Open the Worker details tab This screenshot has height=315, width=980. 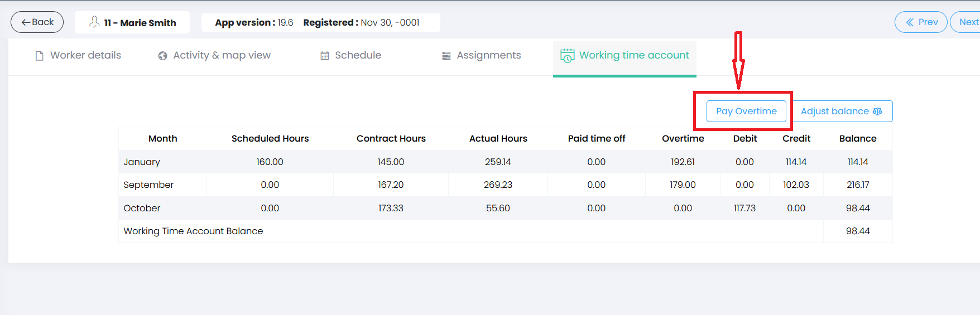[x=78, y=55]
